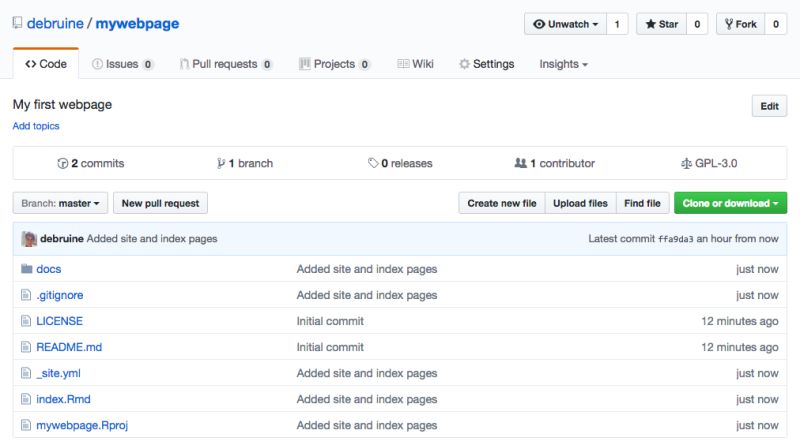Open latest commit message in commit bar
This screenshot has width=800, height=445.
[152, 238]
